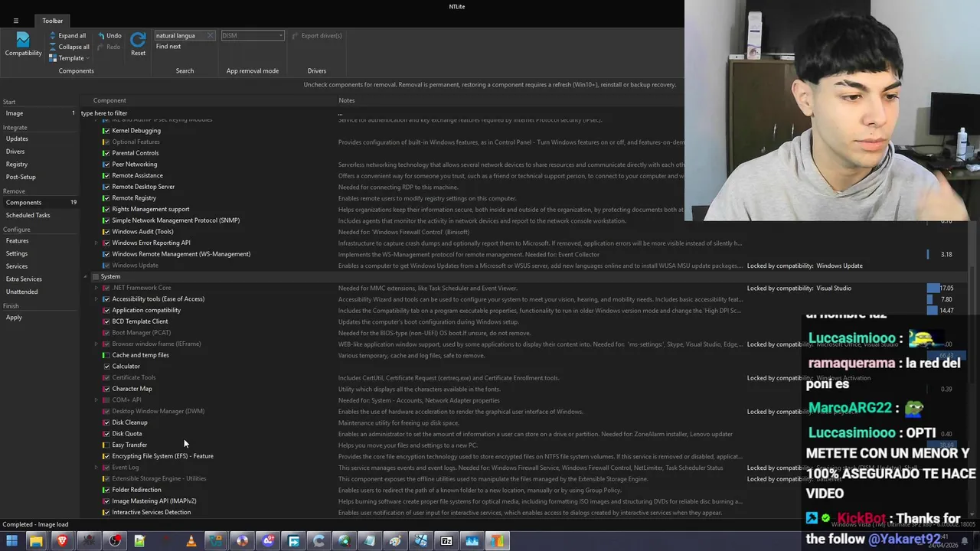The width and height of the screenshot is (980, 551).
Task: Toggle Peer Networking checkbox
Action: [x=106, y=165]
